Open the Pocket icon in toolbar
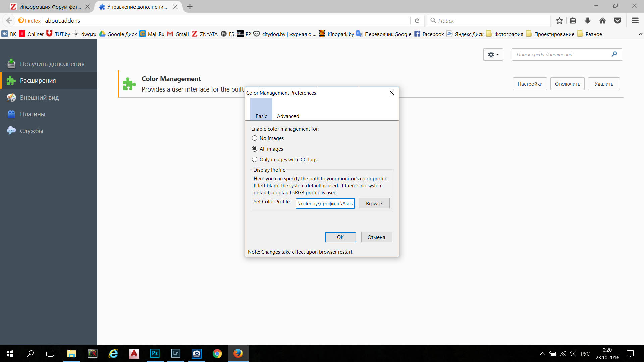 pos(618,21)
